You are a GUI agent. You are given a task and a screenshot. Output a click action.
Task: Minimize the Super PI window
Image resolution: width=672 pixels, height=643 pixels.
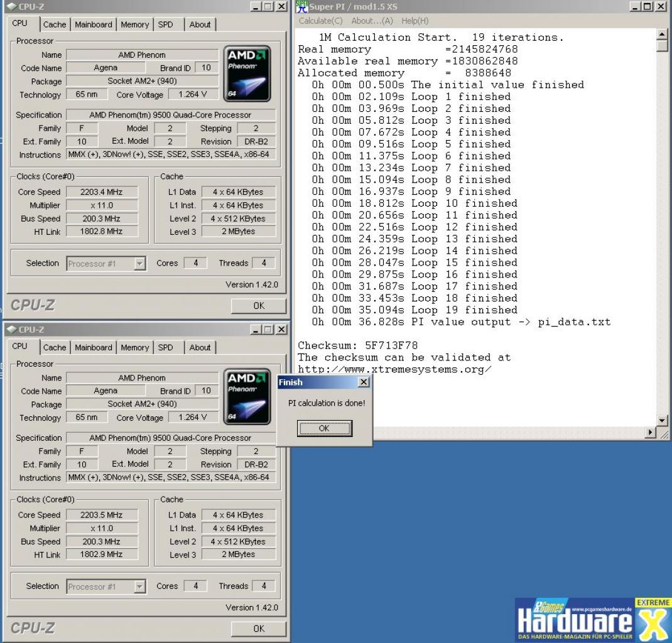click(636, 6)
